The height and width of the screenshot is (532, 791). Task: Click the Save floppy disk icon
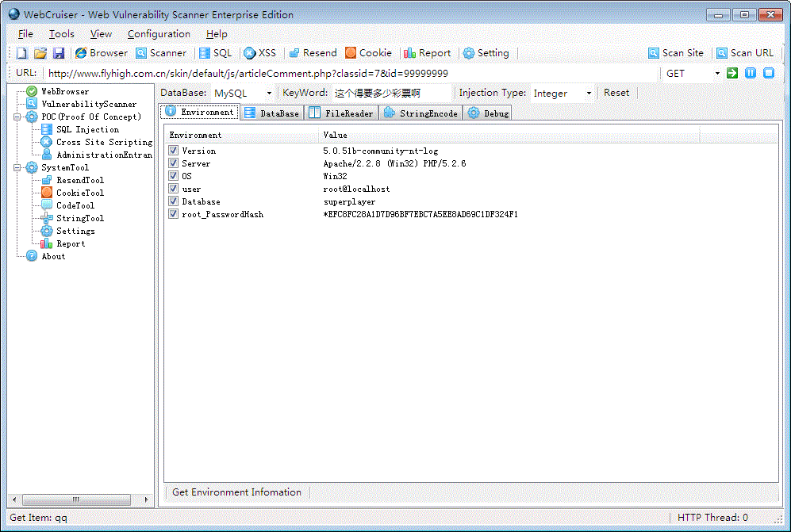coord(59,53)
